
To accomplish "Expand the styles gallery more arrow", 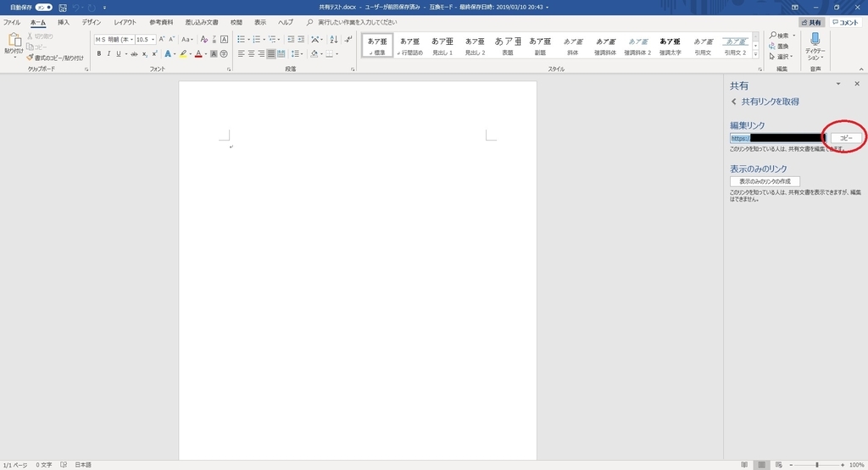I will [x=755, y=54].
